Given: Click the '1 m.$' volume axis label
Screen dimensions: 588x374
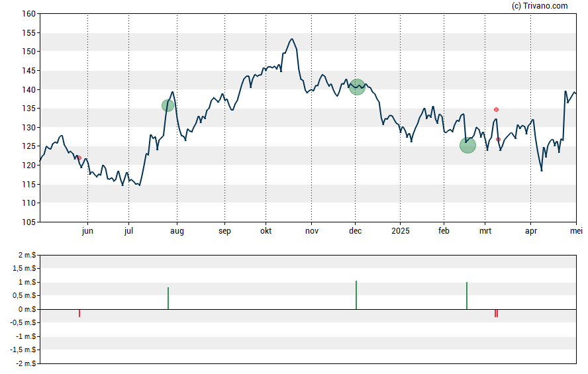Looking at the screenshot, I should (27, 282).
